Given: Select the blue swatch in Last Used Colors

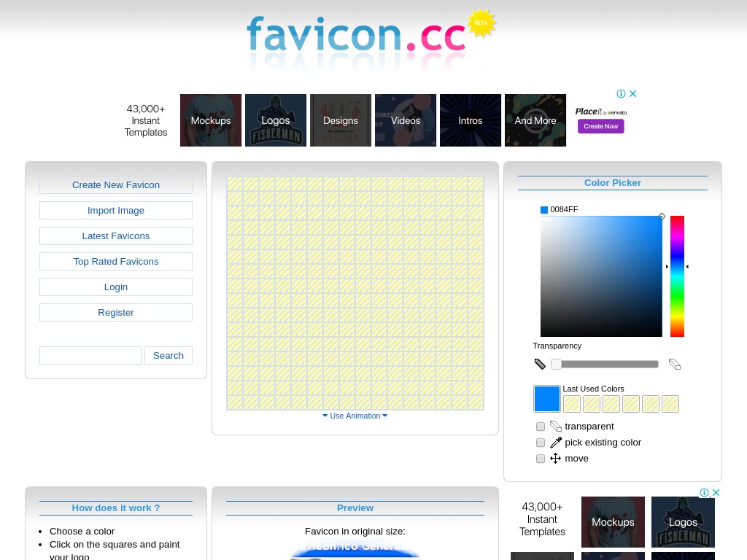Looking at the screenshot, I should click(x=546, y=399).
